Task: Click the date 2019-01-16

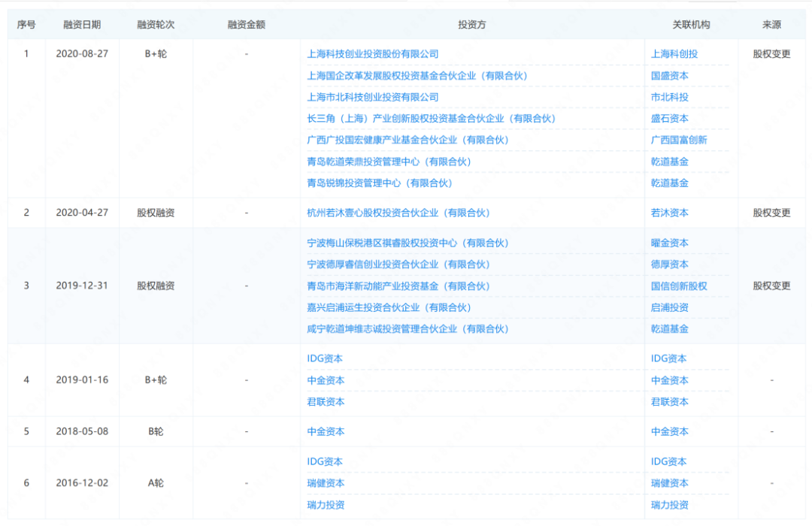Action: pyautogui.click(x=82, y=380)
